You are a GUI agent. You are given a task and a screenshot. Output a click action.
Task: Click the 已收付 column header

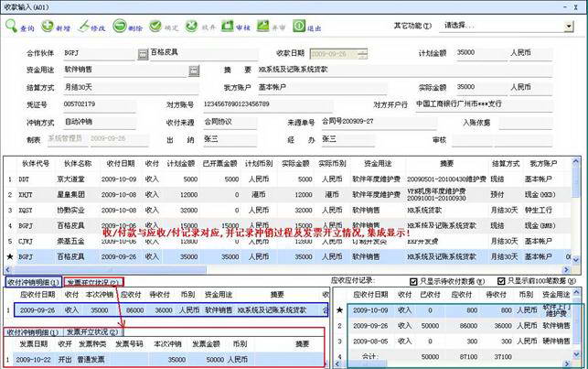(x=430, y=295)
